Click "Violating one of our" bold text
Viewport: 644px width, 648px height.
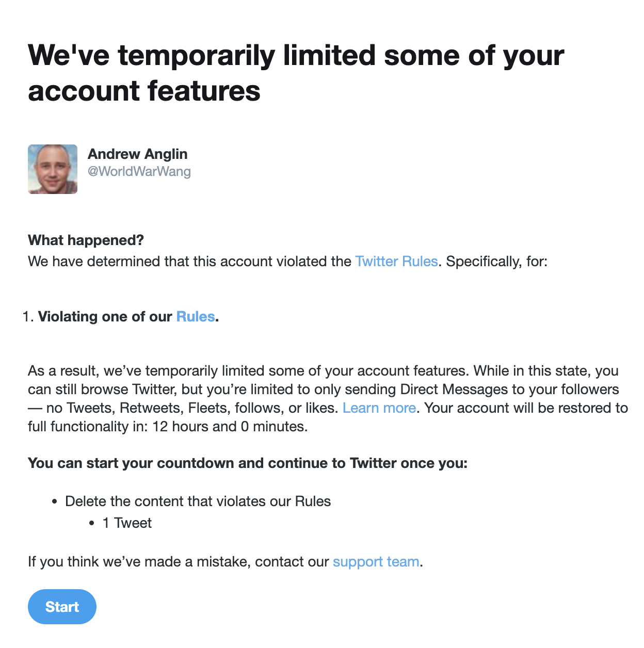click(x=105, y=317)
